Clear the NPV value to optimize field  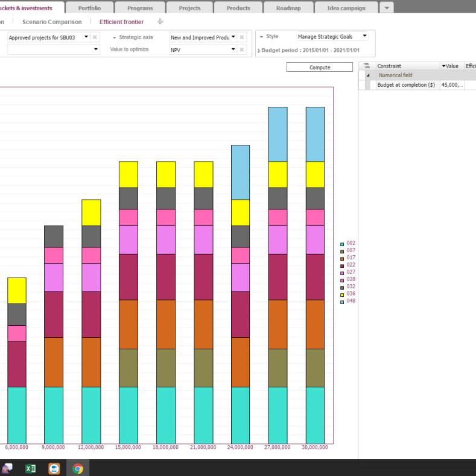tap(242, 49)
